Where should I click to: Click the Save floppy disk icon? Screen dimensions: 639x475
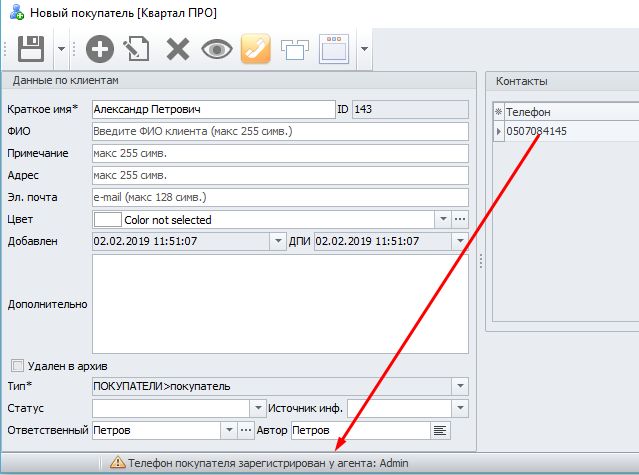pos(30,48)
